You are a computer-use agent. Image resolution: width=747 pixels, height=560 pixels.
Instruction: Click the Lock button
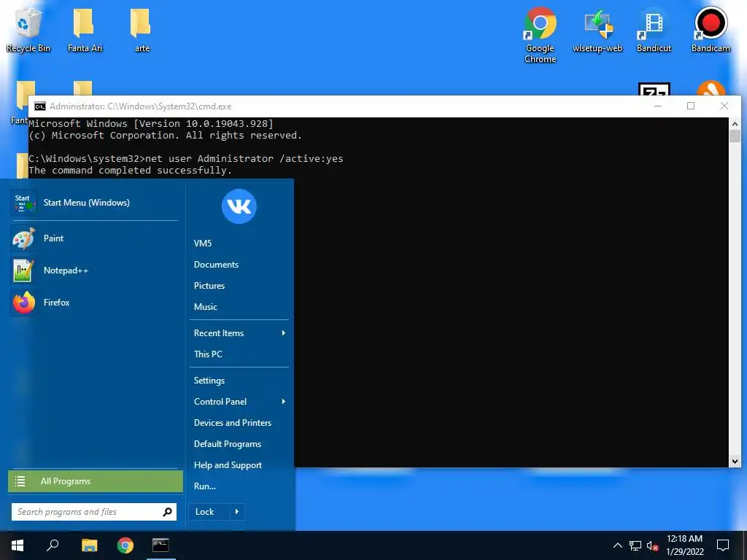click(209, 512)
